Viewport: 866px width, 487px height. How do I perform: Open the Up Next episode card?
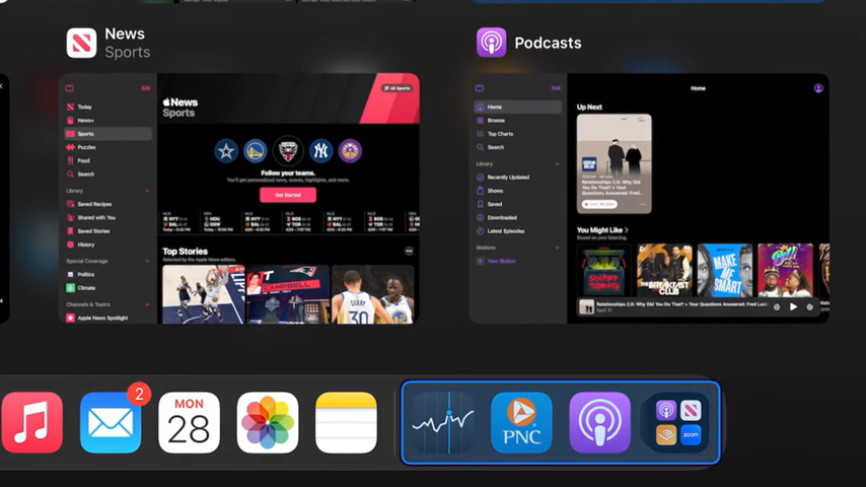pos(614,163)
